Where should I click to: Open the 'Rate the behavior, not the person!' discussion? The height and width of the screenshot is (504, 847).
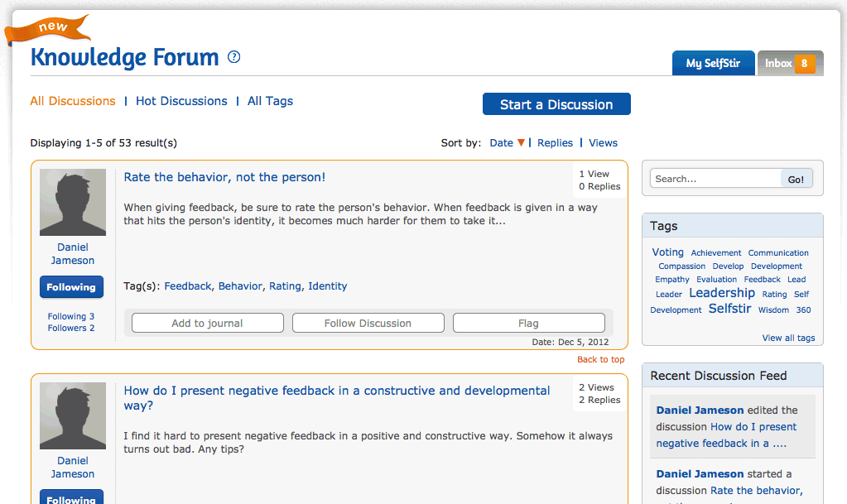click(x=224, y=177)
